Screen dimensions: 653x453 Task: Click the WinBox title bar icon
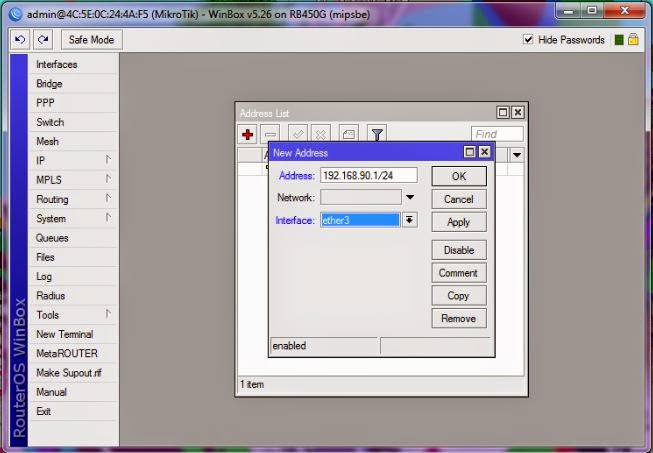tap(15, 14)
